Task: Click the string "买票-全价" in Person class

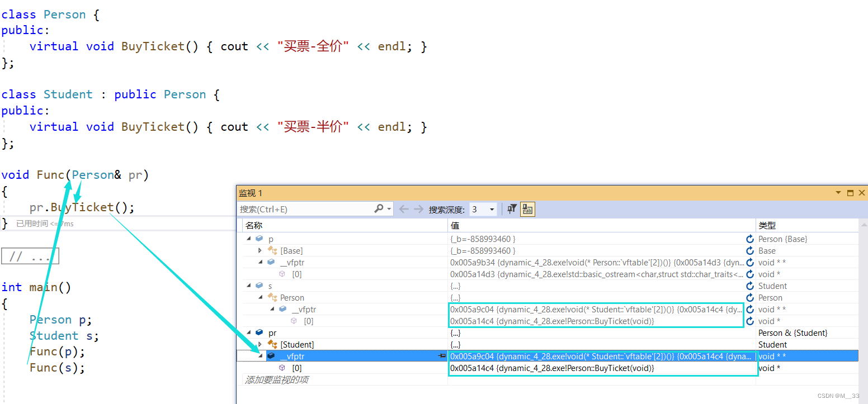Action: tap(313, 46)
